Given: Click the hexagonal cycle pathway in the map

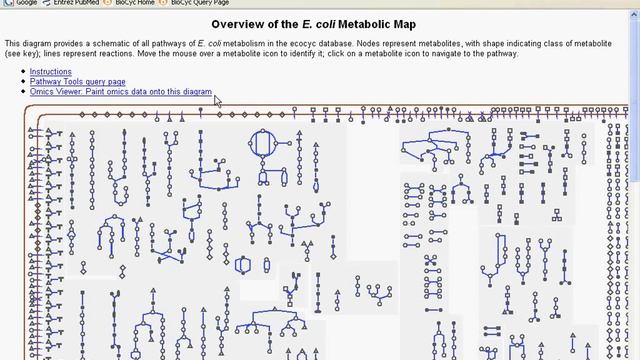Looking at the screenshot, I should [242, 265].
